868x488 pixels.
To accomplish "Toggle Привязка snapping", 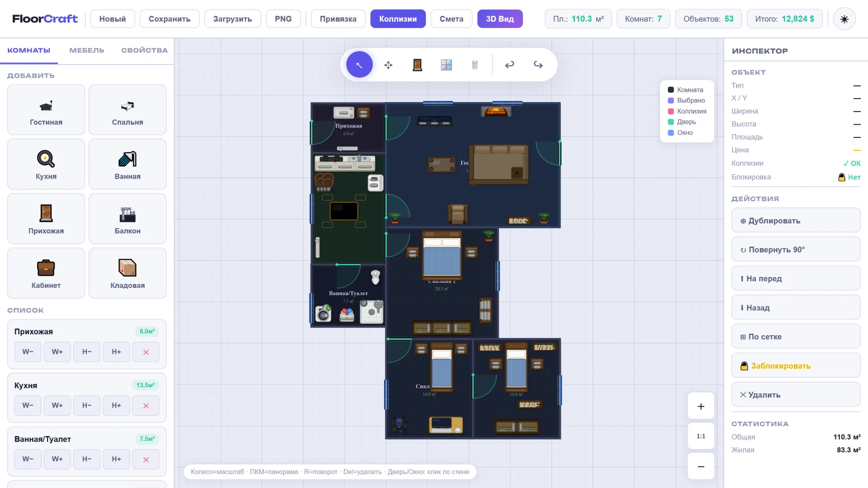I will [x=338, y=19].
